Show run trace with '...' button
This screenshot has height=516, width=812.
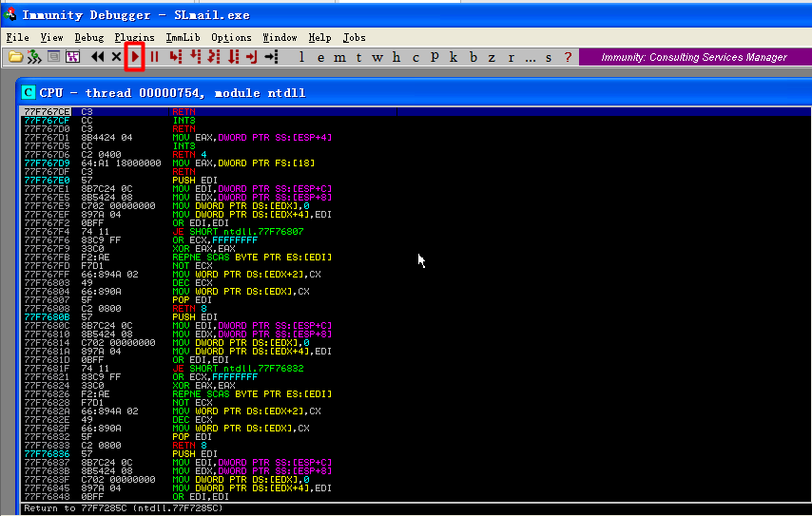(531, 58)
